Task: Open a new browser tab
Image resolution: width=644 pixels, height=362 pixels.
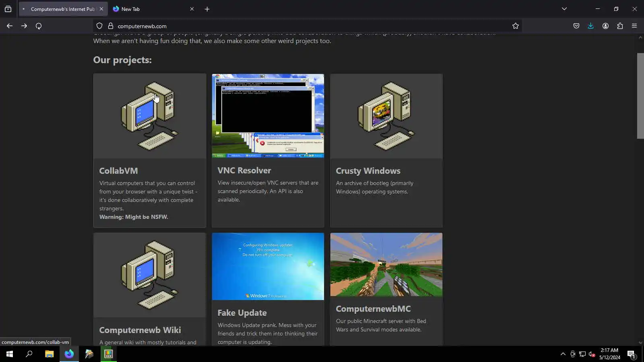Action: click(x=207, y=9)
